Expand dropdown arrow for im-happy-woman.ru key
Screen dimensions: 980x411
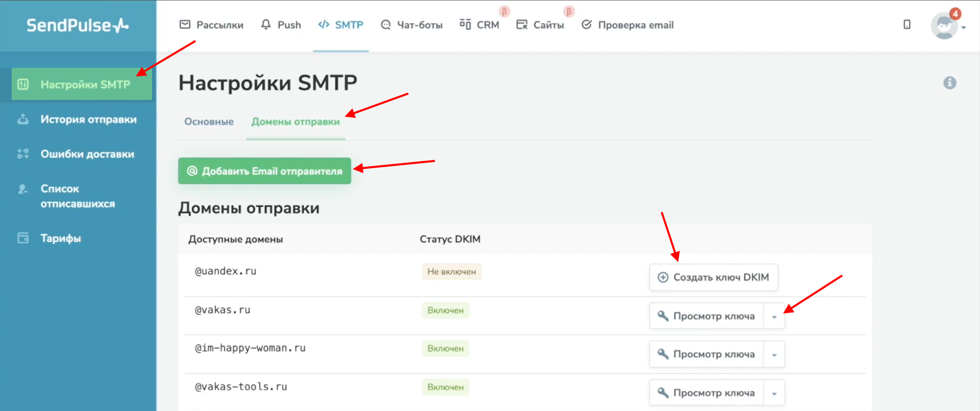[774, 355]
